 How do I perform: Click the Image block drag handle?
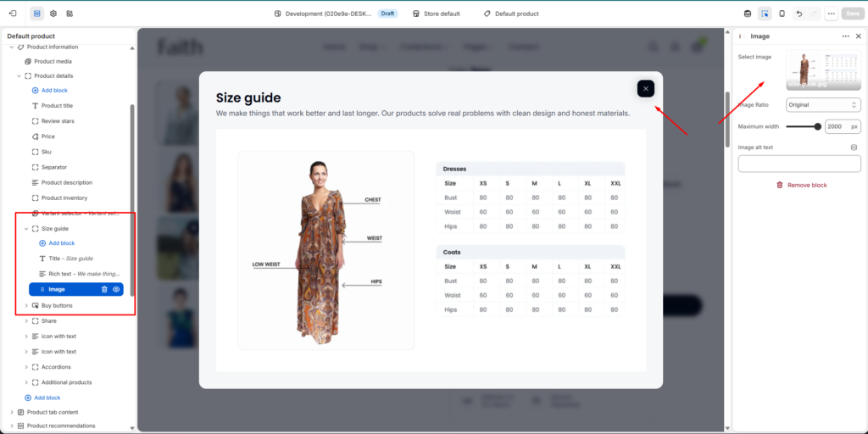[42, 289]
